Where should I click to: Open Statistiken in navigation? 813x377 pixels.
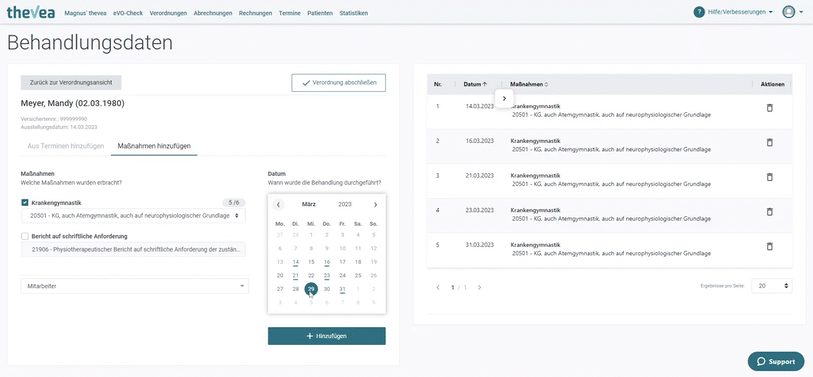point(354,13)
